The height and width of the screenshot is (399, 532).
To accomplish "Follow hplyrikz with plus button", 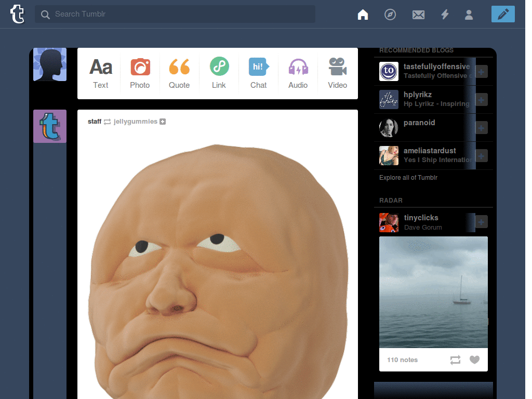I will coord(481,100).
